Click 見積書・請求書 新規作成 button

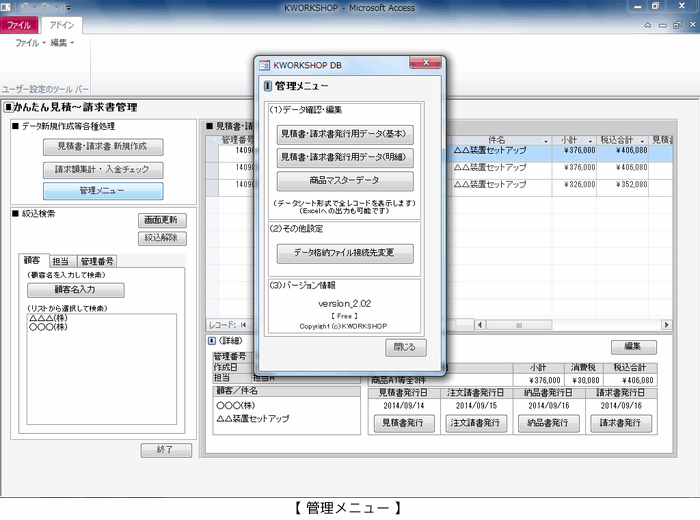pyautogui.click(x=103, y=146)
